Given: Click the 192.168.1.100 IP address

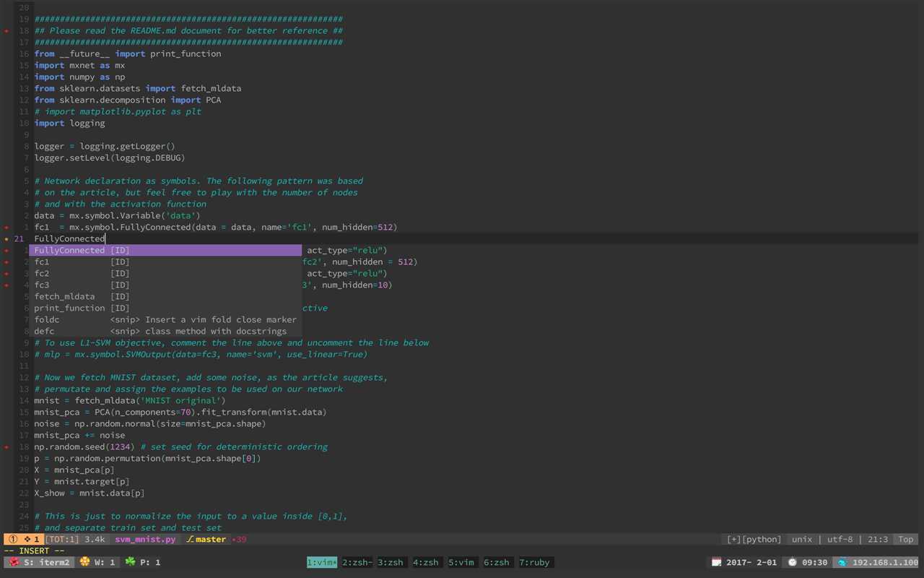Looking at the screenshot, I should (x=885, y=562).
